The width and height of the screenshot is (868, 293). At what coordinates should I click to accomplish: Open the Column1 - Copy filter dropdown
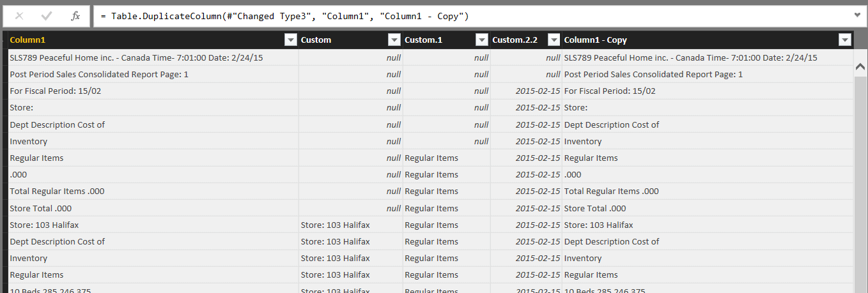844,40
